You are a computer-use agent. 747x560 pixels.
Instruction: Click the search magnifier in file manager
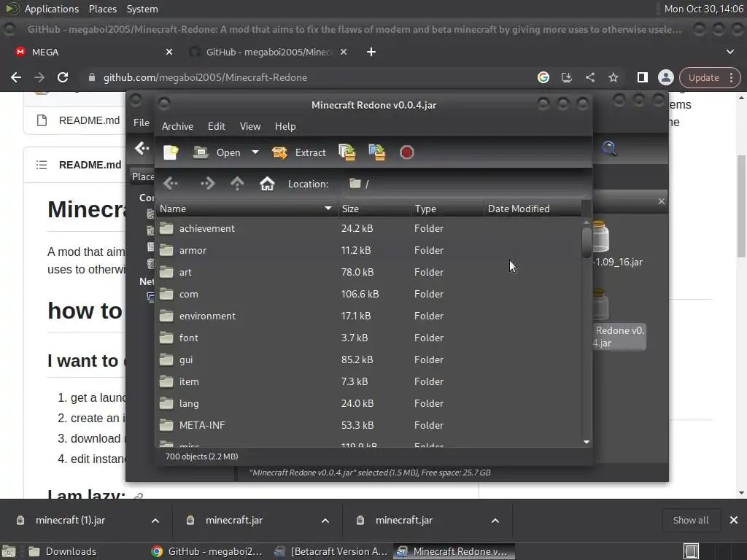coord(609,149)
